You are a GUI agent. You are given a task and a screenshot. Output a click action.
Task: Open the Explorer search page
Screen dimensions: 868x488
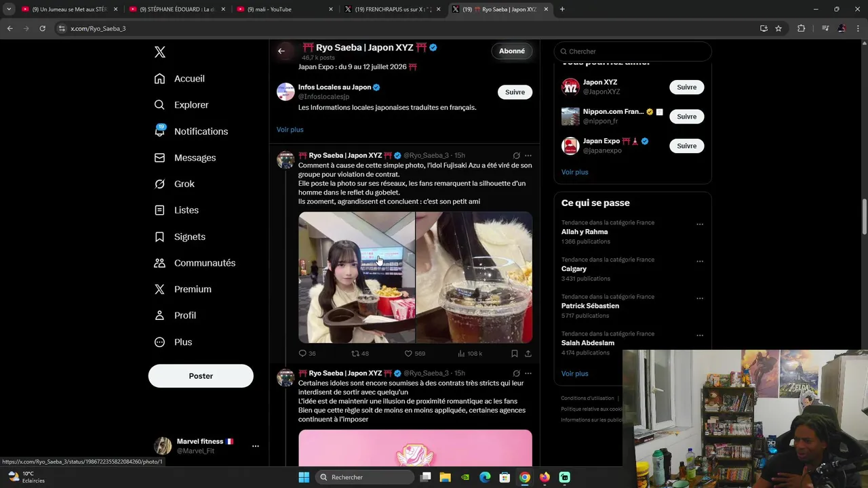tap(181, 105)
